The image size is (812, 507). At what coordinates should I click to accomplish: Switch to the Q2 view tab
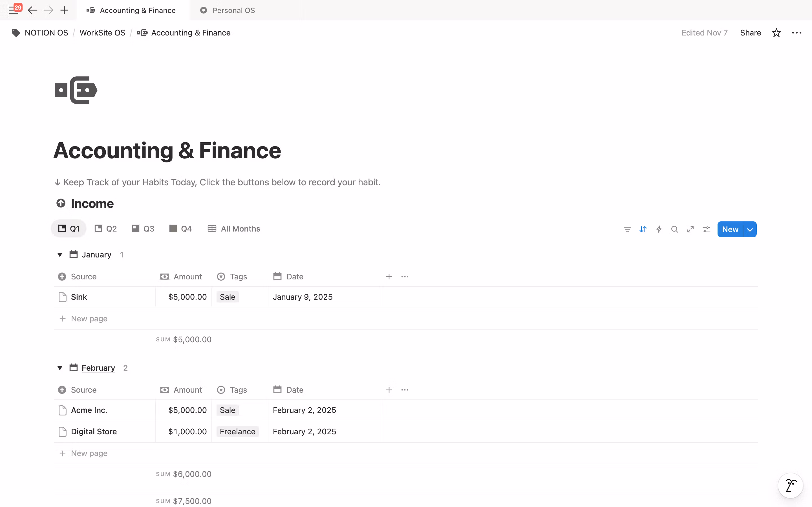click(106, 229)
